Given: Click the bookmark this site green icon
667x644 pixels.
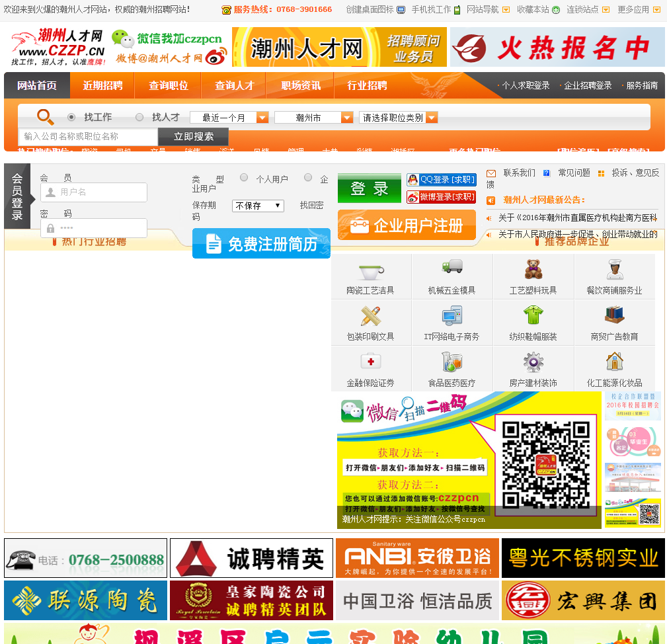Looking at the screenshot, I should 555,10.
